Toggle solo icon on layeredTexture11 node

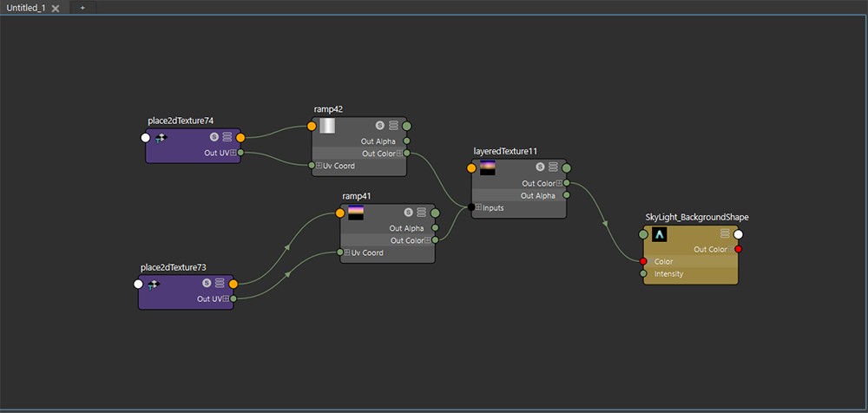point(540,167)
